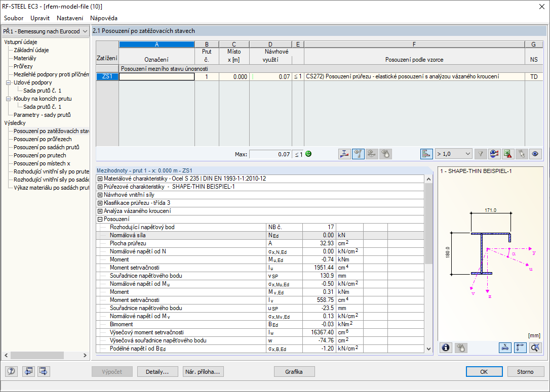The height and width of the screenshot is (392, 550).
Task: Reset the cross-section view zoom
Action: click(x=535, y=347)
